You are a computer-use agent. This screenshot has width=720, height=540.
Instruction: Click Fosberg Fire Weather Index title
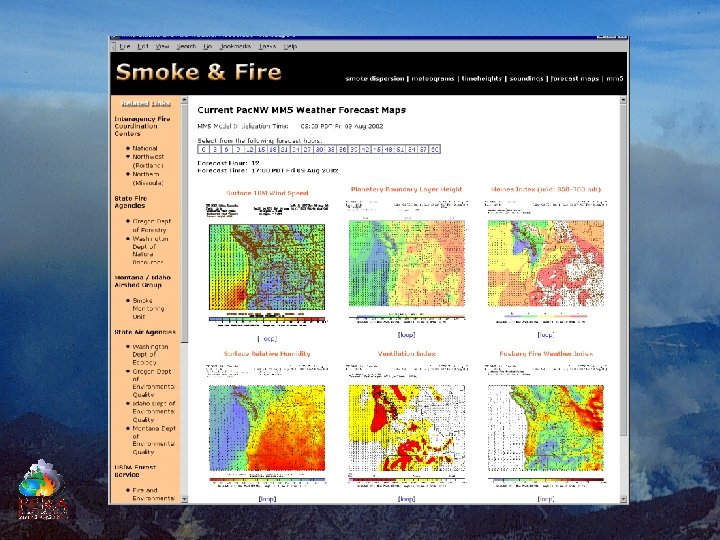click(x=546, y=354)
